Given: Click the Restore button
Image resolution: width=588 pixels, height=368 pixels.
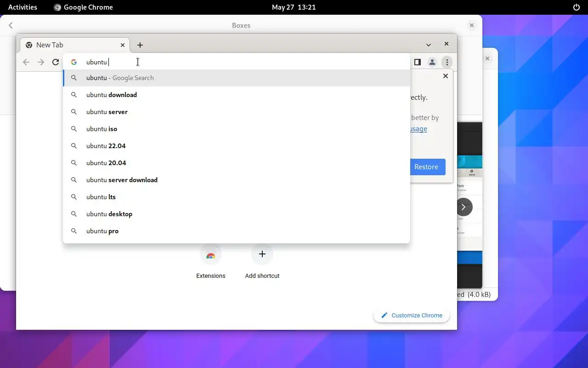Looking at the screenshot, I should point(426,167).
